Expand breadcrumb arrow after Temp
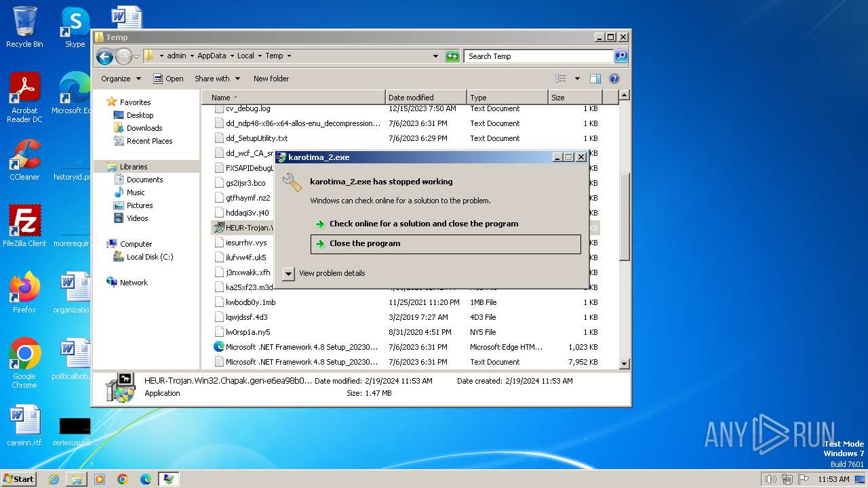Screen dimensions: 868x488 pos(289,56)
